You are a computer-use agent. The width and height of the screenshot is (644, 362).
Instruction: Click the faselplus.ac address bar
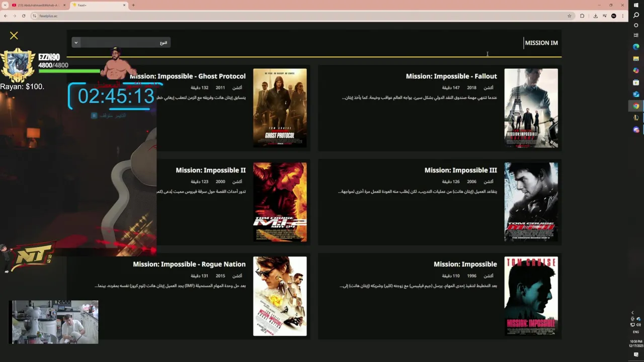tap(302, 16)
